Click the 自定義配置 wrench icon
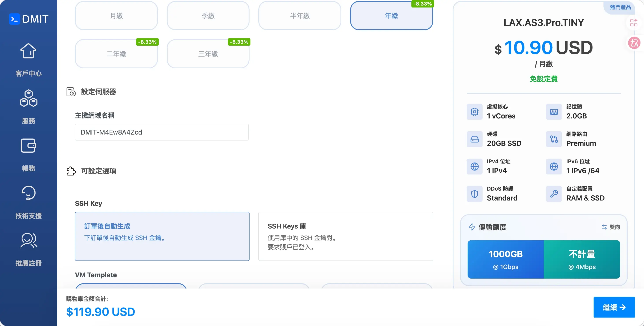Viewport: 644px width, 326px height. pos(554,194)
